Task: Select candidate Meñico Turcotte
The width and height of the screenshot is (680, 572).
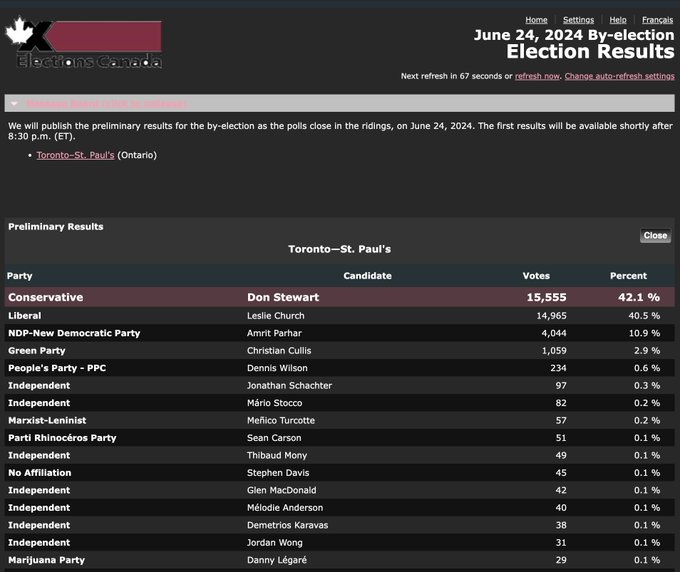Action: coord(281,420)
